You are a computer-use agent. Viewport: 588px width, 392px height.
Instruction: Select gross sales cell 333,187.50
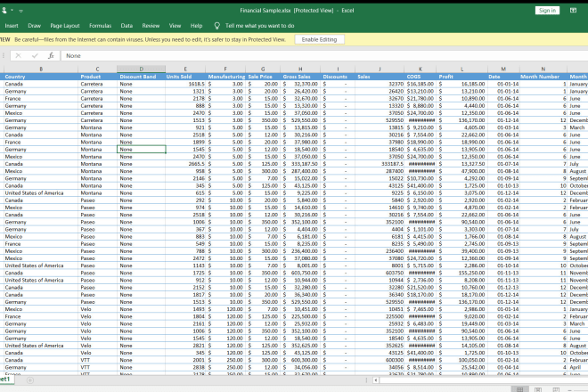(300, 164)
